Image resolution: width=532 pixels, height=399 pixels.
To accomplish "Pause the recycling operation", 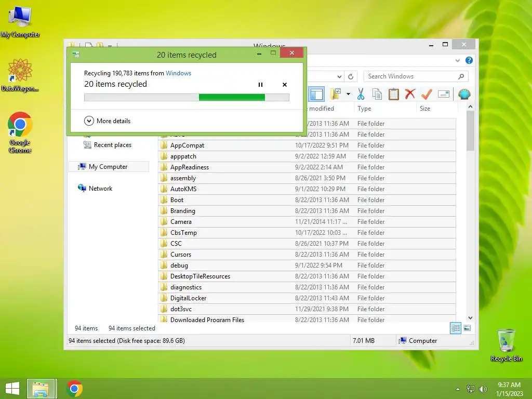I will (x=260, y=85).
